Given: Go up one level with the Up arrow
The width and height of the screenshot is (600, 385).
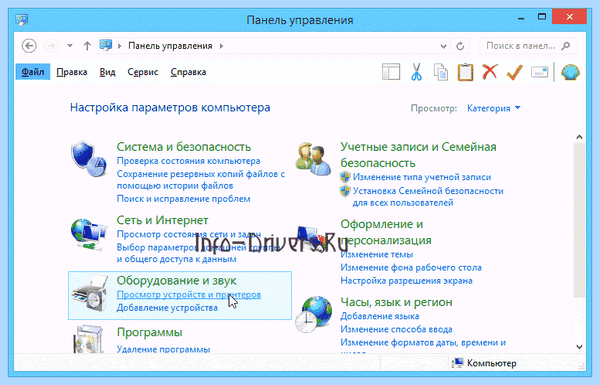Looking at the screenshot, I should click(87, 46).
